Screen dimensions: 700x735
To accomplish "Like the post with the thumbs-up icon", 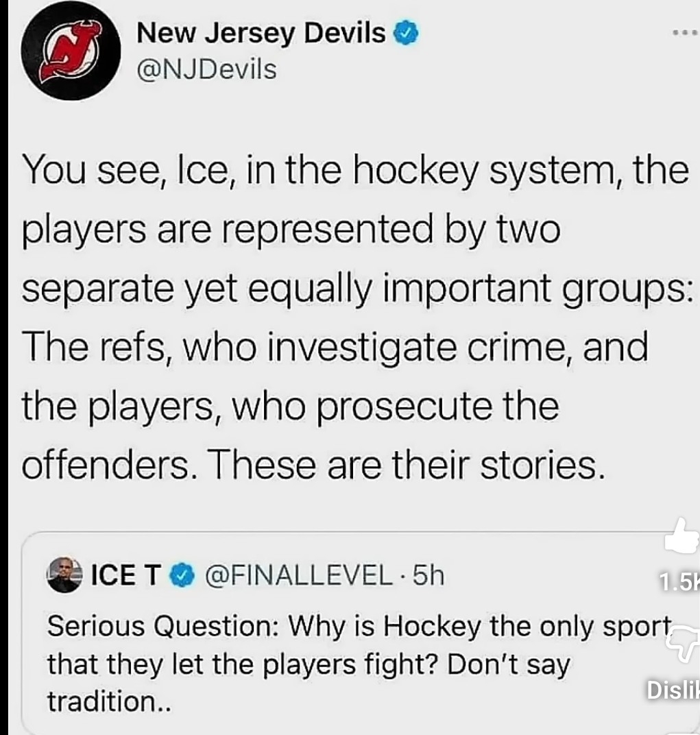I will pyautogui.click(x=682, y=538).
